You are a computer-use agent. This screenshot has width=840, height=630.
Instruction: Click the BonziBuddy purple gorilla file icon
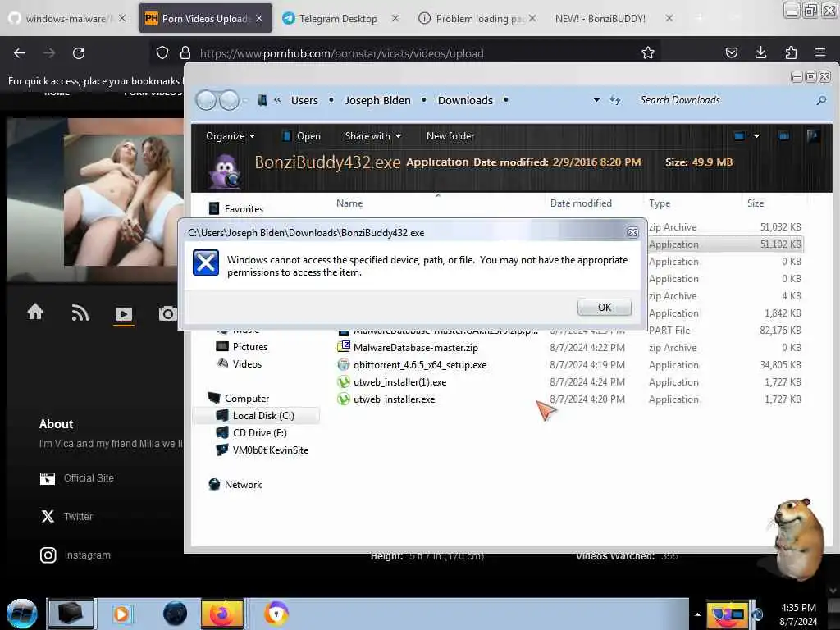coord(226,171)
